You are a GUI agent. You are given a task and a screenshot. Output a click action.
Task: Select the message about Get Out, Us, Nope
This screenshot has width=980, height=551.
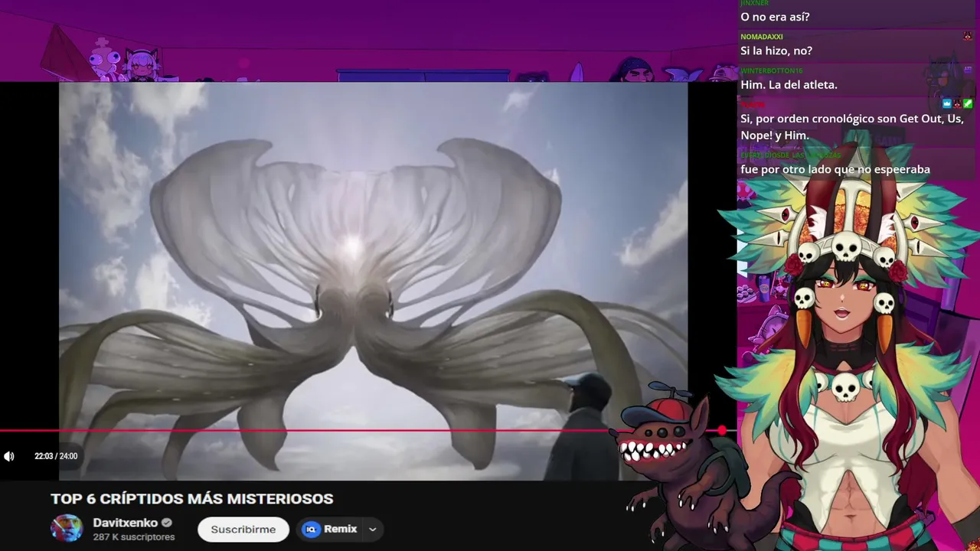[x=851, y=127]
